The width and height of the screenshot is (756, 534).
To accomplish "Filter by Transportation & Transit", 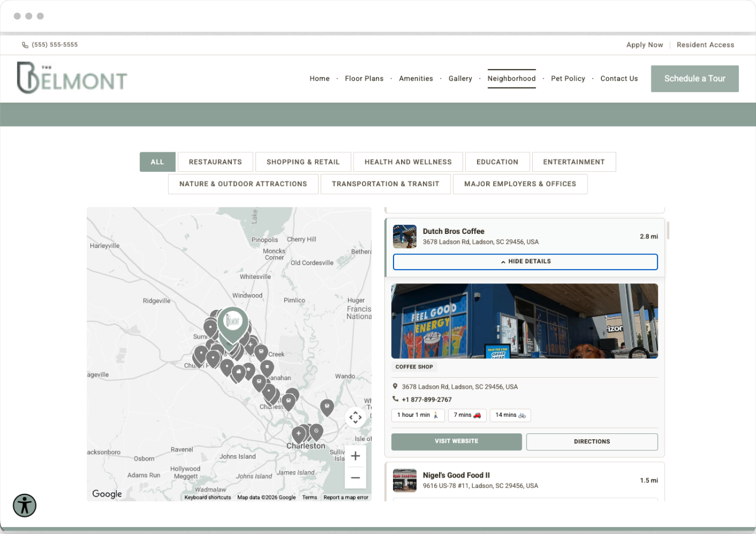I will click(385, 184).
